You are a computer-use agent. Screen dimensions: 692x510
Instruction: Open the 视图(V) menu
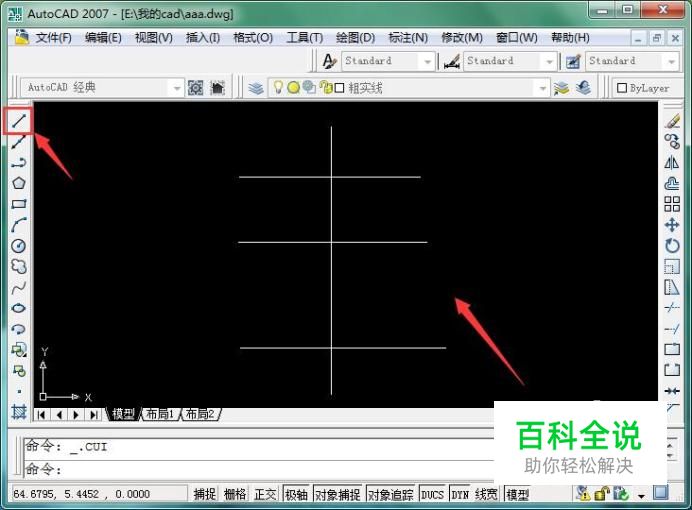coord(154,38)
